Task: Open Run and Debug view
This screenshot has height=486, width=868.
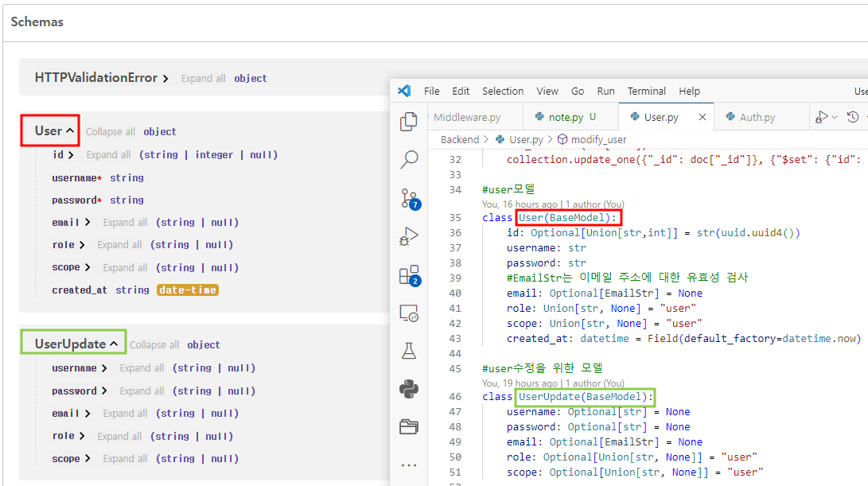Action: point(408,236)
